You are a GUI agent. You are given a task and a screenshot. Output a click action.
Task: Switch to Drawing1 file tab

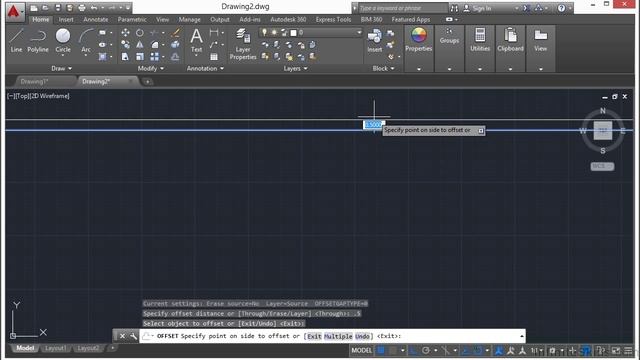[x=34, y=81]
